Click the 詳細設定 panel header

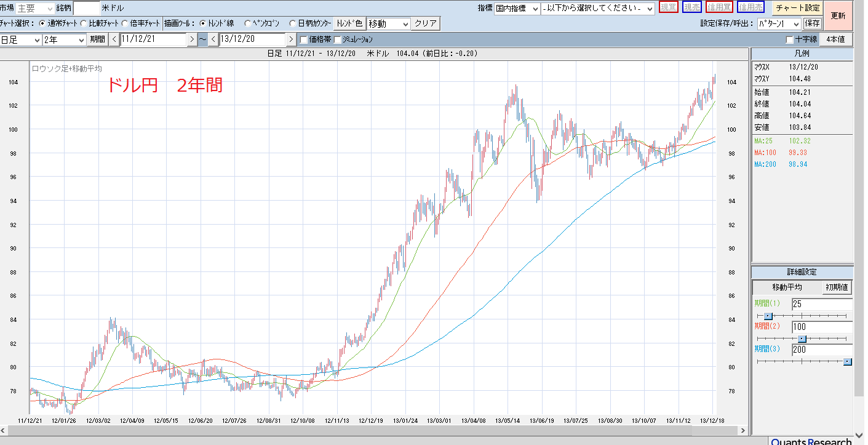point(802,272)
